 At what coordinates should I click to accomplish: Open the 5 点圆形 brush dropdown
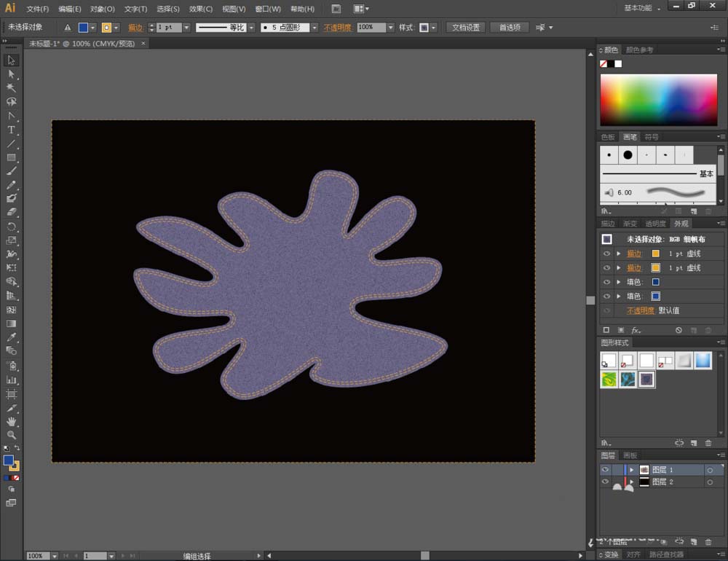click(314, 27)
